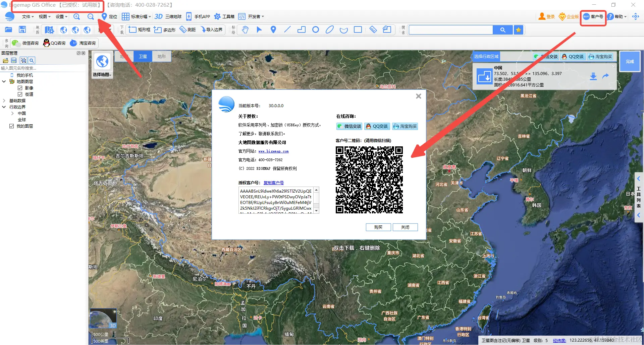Viewport: 644px width, 345px height.
Task: Expand the 基础数据 tree node
Action: click(x=4, y=100)
